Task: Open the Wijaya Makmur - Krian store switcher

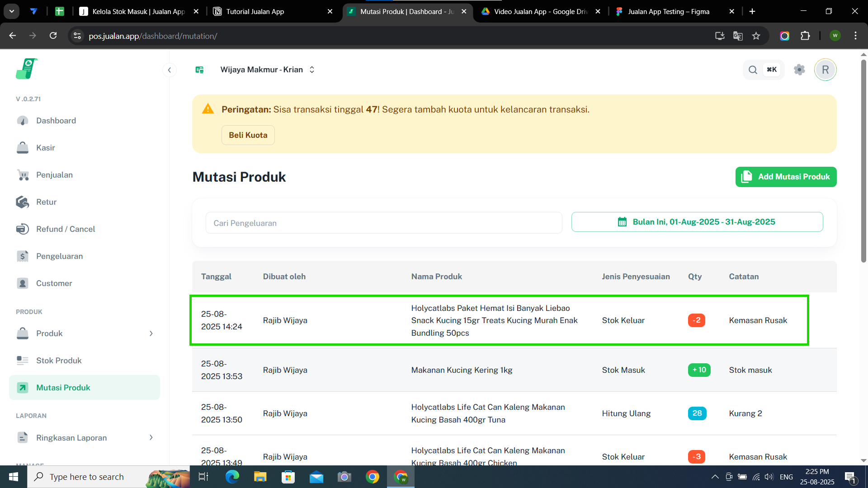Action: 267,70
